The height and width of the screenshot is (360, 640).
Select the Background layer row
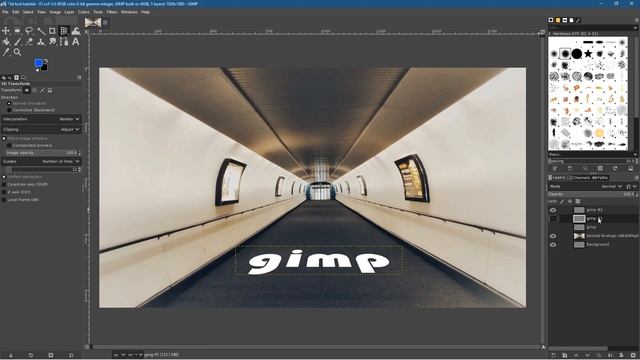pos(593,244)
